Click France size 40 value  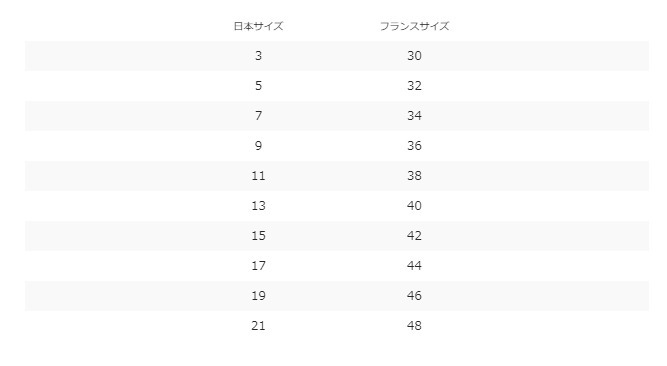414,206
